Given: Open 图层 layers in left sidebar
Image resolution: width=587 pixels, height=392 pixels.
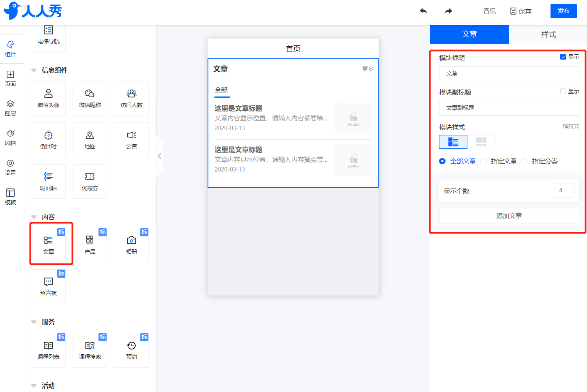Looking at the screenshot, I should point(11,108).
